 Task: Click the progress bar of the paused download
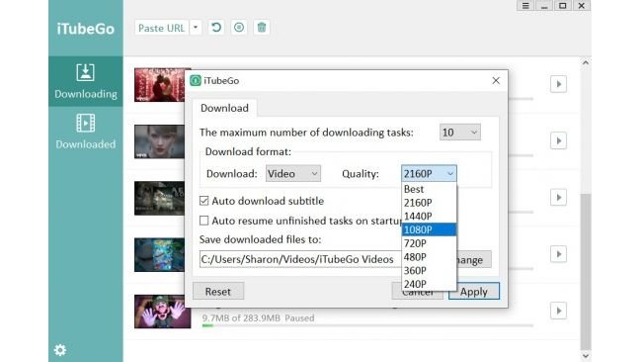[367, 325]
